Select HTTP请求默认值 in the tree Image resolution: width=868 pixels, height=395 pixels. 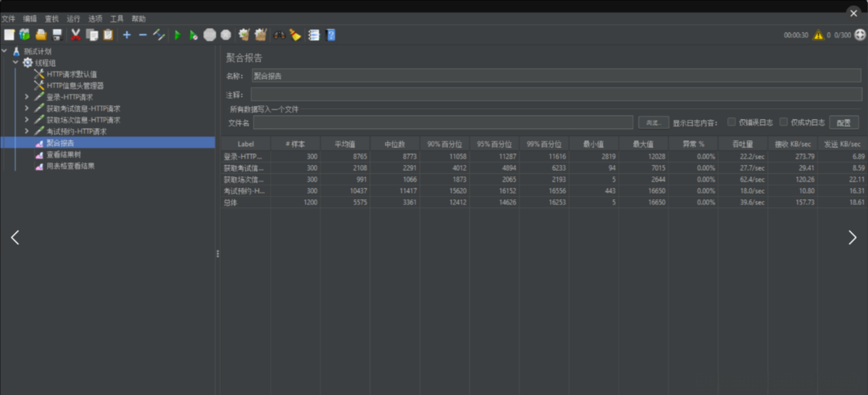point(71,74)
